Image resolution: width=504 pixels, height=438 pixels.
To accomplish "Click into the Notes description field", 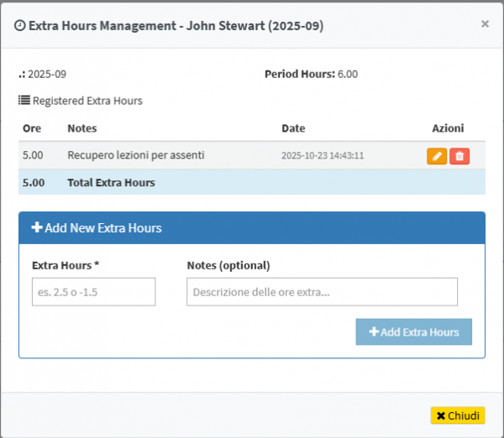I will pyautogui.click(x=322, y=292).
